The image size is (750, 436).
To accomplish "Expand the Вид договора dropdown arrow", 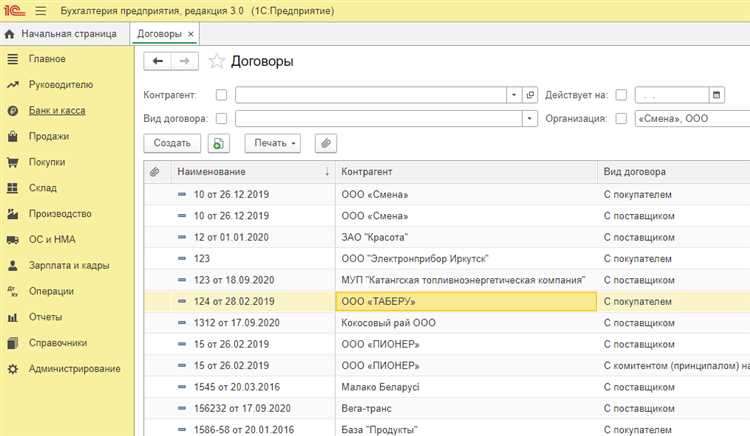I will coord(529,119).
